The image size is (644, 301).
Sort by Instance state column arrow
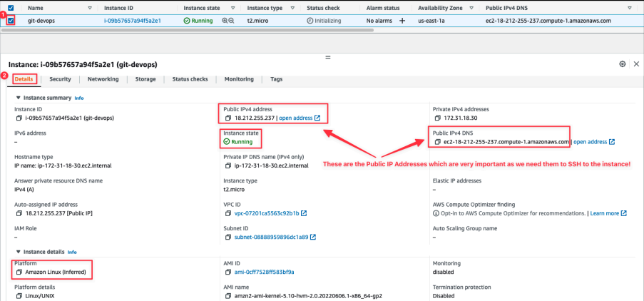[233, 8]
